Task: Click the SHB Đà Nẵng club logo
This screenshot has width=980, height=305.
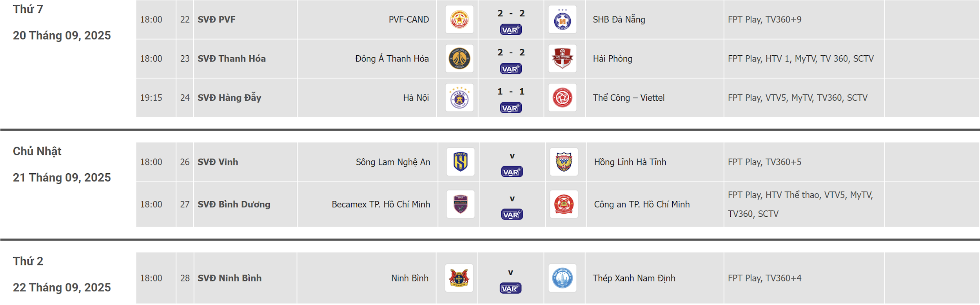Action: point(562,20)
